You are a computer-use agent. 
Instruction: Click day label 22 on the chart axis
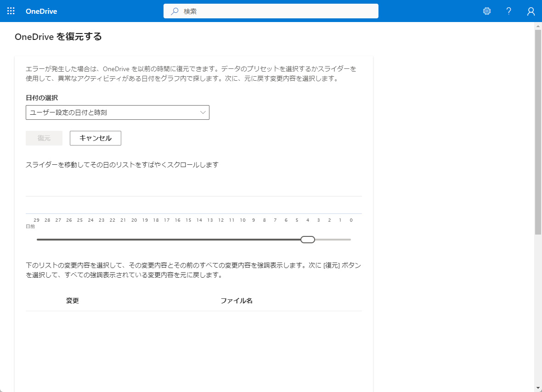click(113, 220)
